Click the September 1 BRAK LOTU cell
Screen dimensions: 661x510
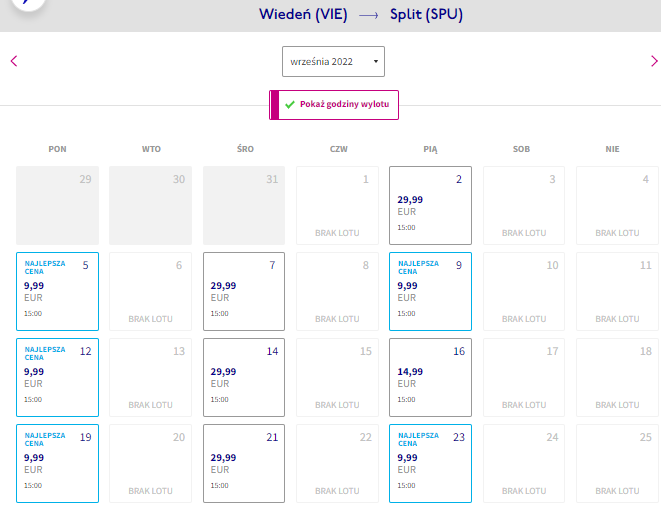point(337,205)
